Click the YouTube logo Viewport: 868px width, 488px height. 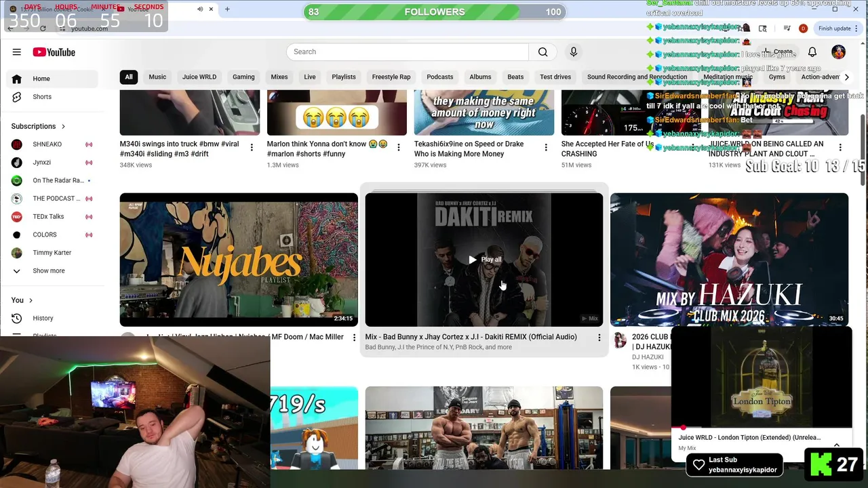click(54, 52)
